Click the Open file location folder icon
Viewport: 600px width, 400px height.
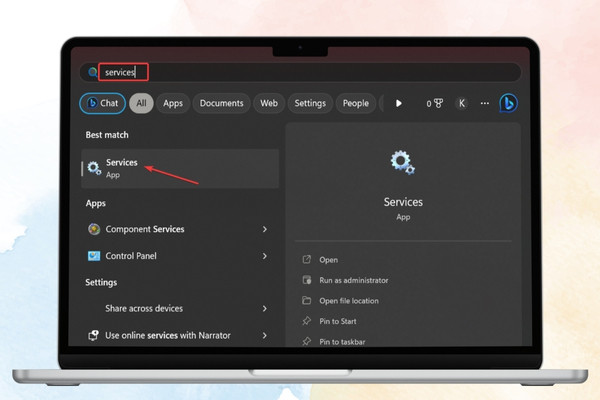[x=307, y=300]
